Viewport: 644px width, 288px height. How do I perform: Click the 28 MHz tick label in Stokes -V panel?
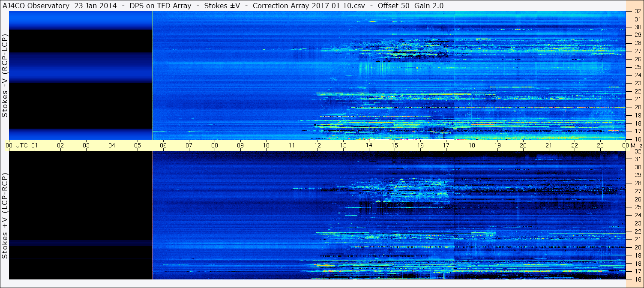click(x=638, y=43)
